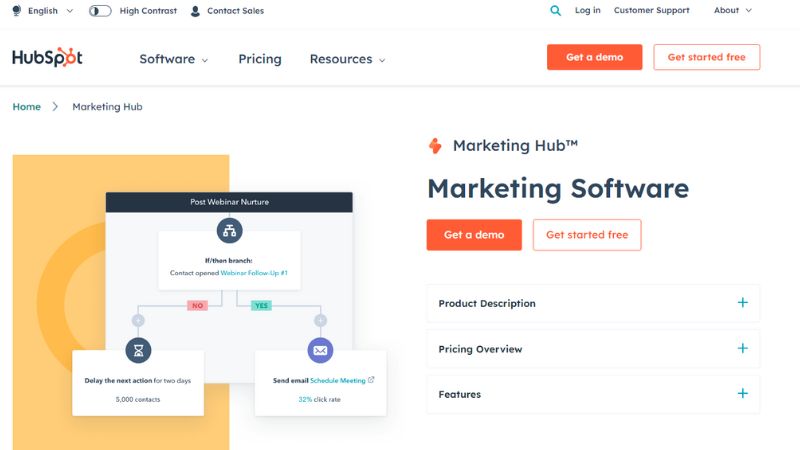This screenshot has height=450, width=800.
Task: Click the HubSpot logo
Action: (47, 57)
